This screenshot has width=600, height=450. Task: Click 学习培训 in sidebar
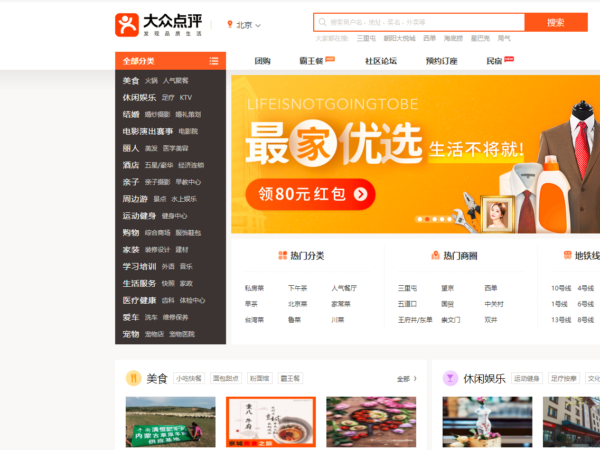139,266
